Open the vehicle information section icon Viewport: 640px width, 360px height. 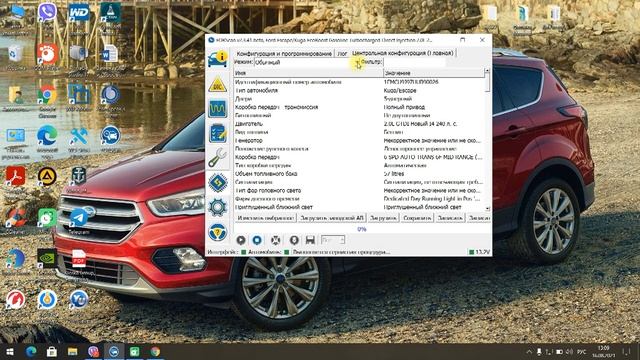(x=218, y=59)
